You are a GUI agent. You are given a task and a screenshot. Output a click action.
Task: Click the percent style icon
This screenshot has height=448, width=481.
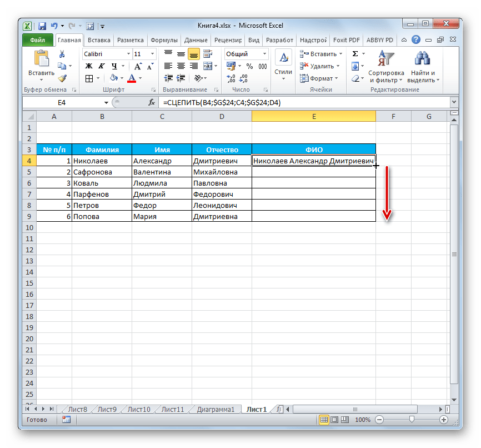(x=249, y=66)
